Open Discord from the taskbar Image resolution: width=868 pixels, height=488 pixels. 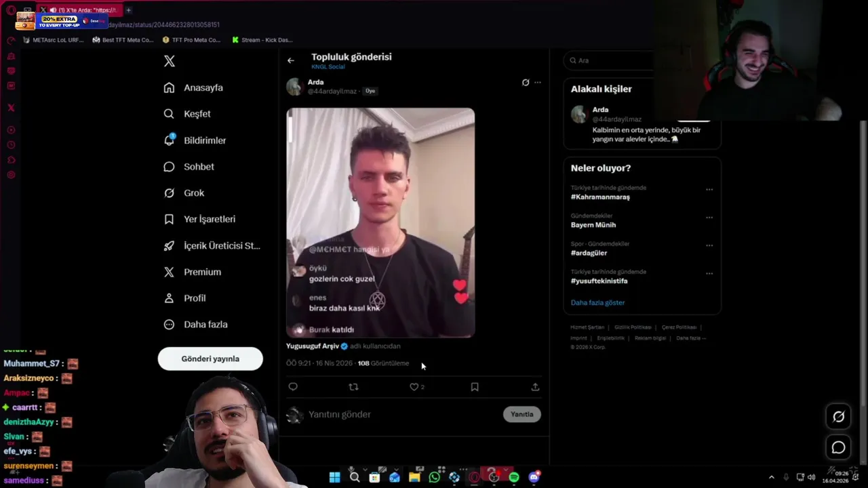pos(534,477)
